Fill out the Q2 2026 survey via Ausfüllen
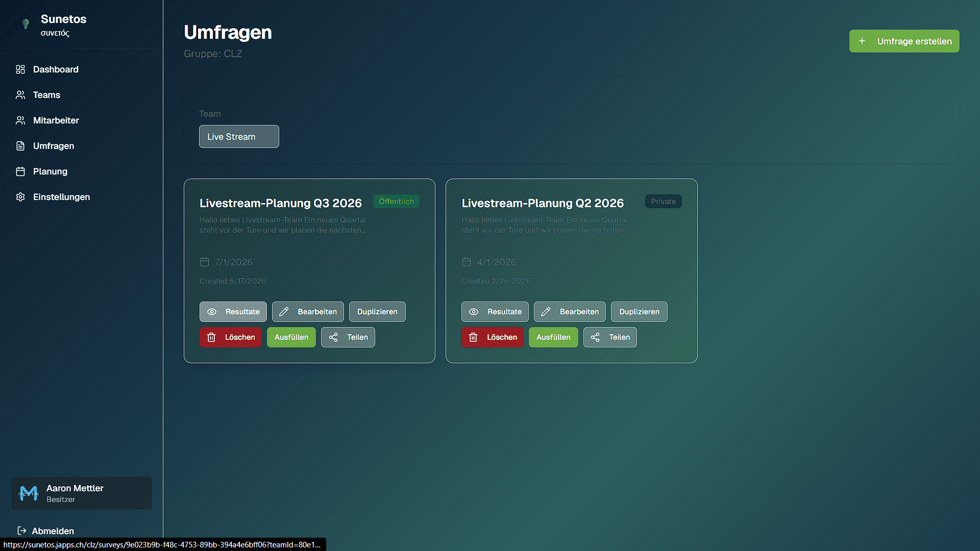The image size is (980, 551). 553,337
